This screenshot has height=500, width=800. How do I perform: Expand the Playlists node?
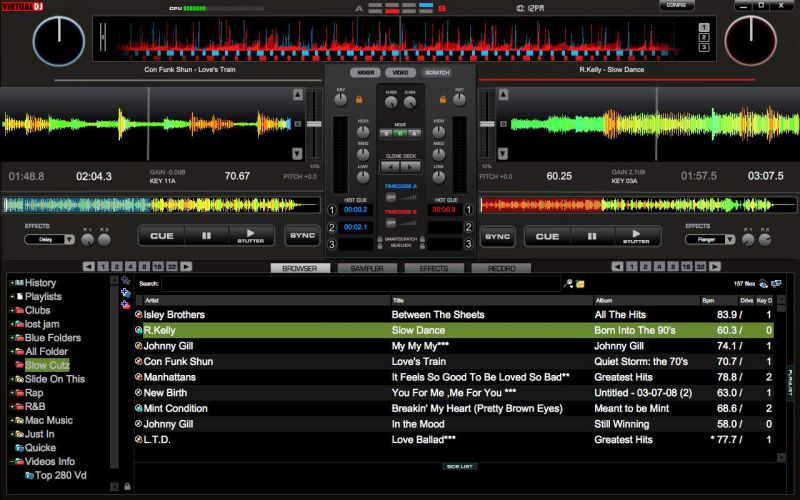[11, 296]
